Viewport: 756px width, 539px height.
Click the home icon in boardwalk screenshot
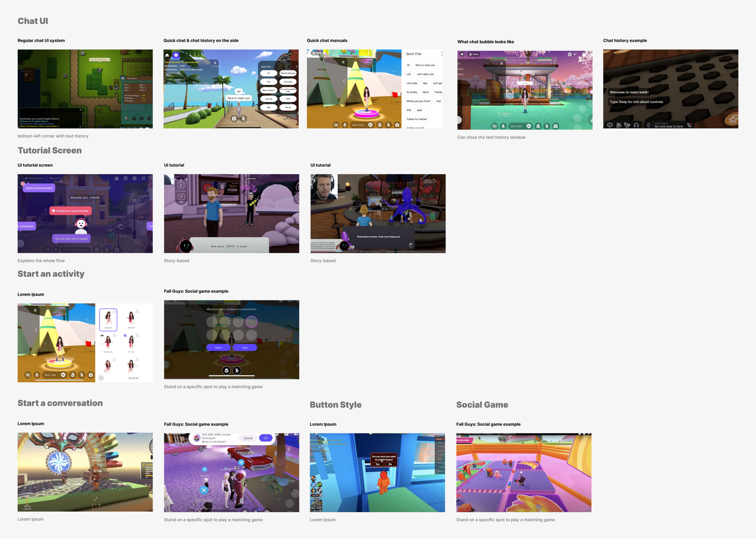click(167, 55)
